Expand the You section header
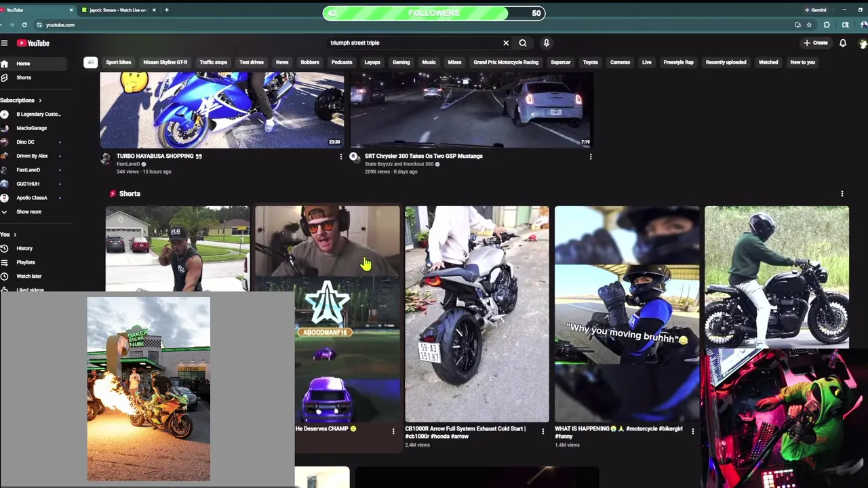Image resolution: width=868 pixels, height=488 pixels. point(8,235)
